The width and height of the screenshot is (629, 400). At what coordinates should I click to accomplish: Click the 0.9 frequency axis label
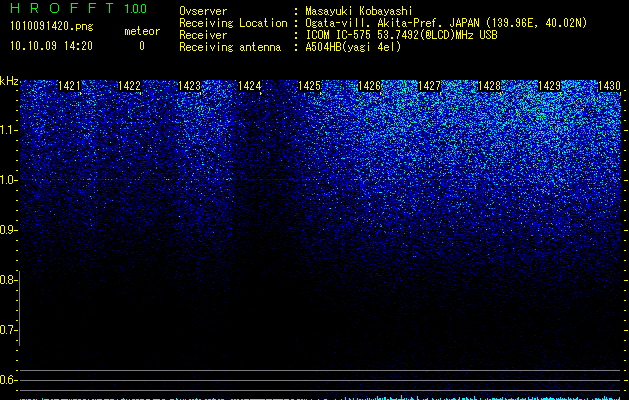pos(7,230)
